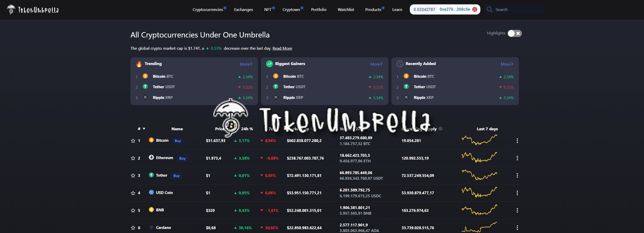
Task: Open Ethereum's last 7 days sparkline chart
Action: (x=479, y=157)
